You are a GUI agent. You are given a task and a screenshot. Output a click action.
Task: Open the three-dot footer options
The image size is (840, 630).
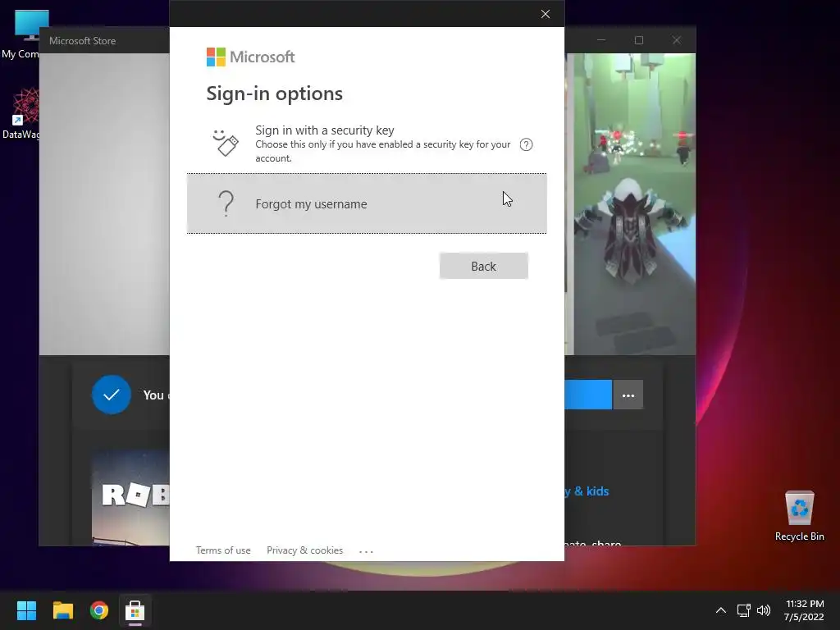[366, 550]
